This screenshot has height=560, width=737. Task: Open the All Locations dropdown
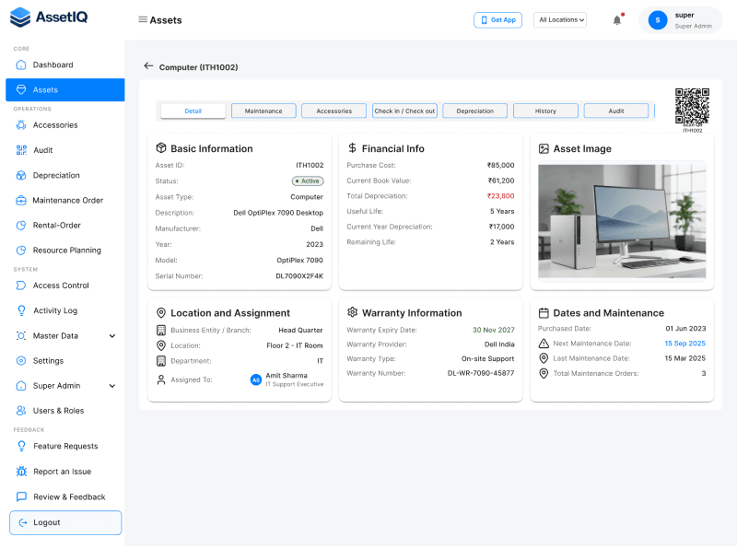(x=560, y=19)
